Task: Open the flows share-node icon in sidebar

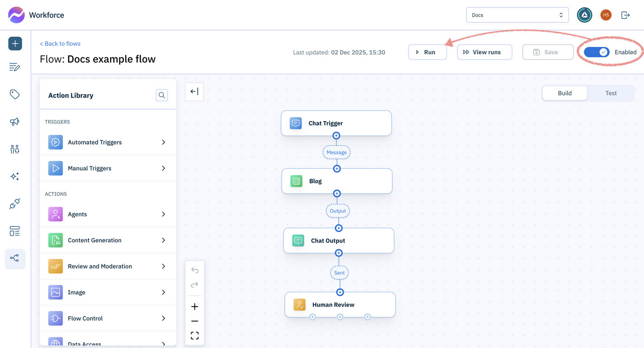Action: [x=15, y=258]
